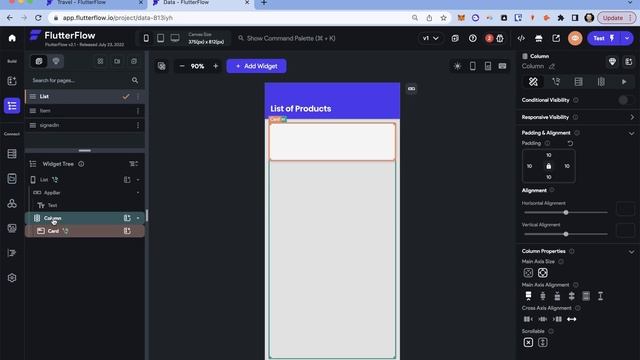Open Properties tab in right panel

[533, 82]
